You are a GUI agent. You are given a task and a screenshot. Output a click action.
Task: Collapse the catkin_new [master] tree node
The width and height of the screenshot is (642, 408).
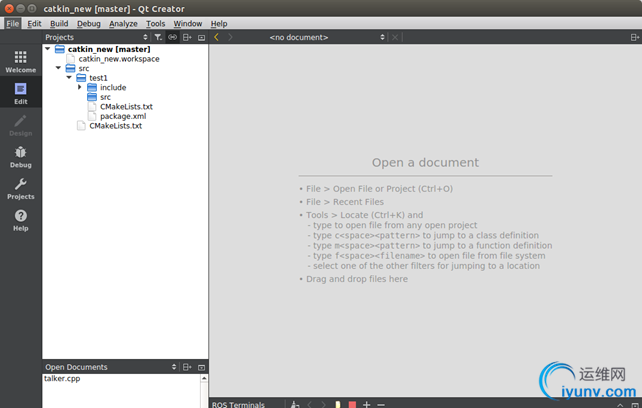tap(48, 49)
